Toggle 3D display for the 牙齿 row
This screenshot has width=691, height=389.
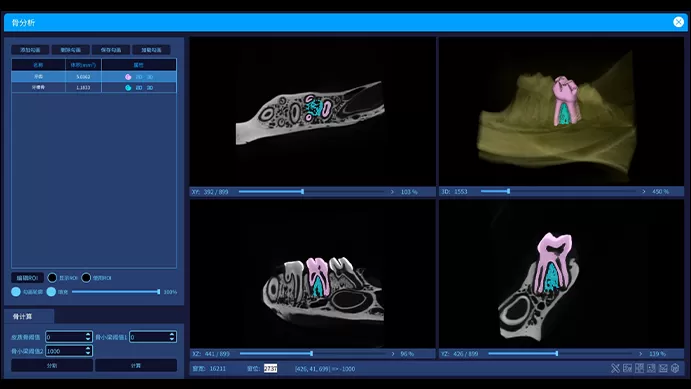click(150, 77)
